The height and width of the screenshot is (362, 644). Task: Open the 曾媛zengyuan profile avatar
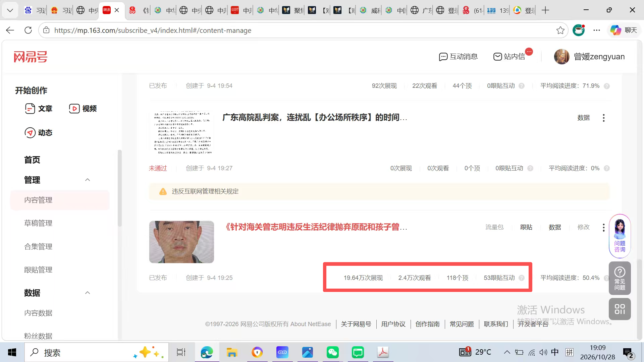(x=561, y=57)
